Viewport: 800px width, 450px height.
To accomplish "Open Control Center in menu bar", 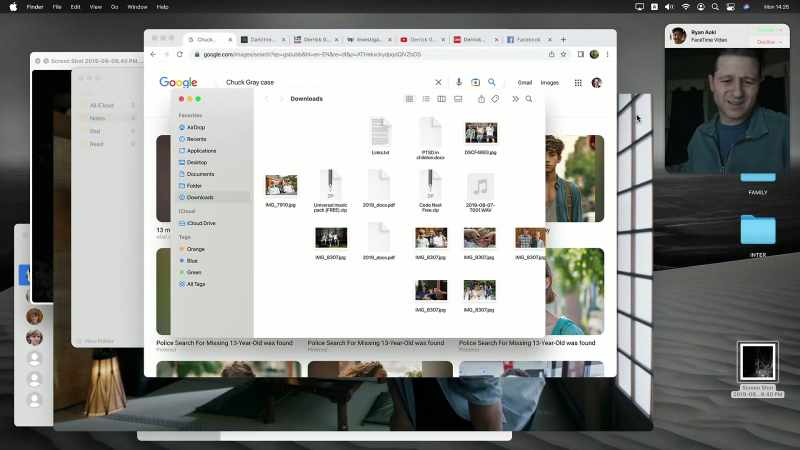I will (x=731, y=7).
